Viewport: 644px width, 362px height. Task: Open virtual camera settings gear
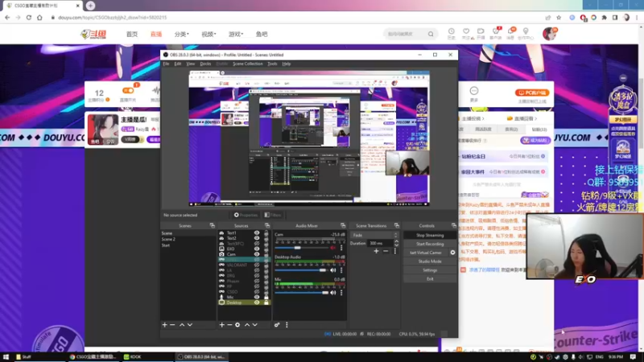coord(452,253)
